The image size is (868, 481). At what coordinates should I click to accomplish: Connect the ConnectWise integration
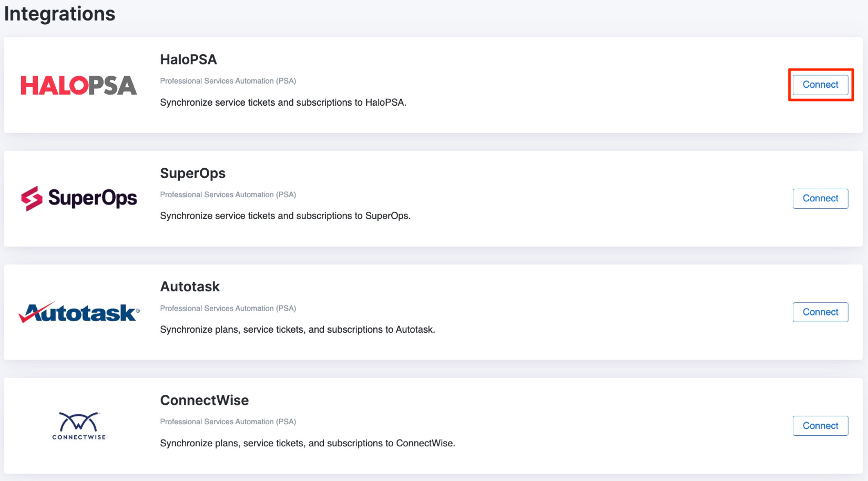point(820,426)
